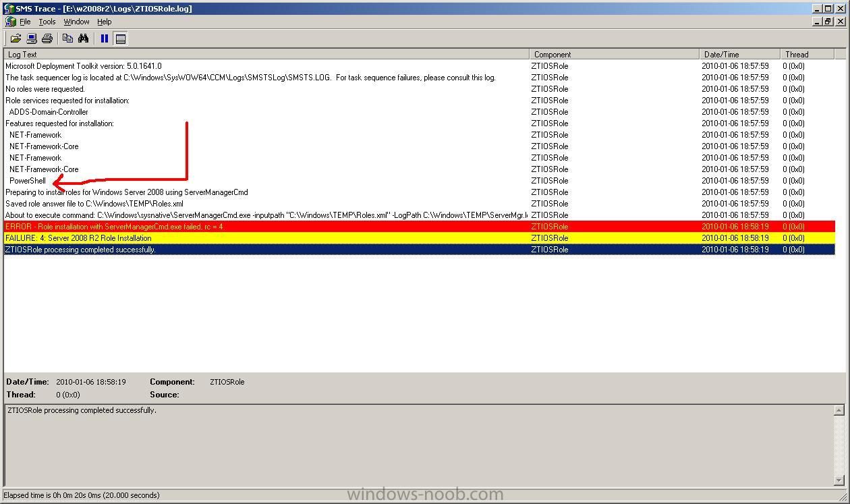The image size is (850, 504).
Task: Select the No roles were requested row
Action: [420, 89]
